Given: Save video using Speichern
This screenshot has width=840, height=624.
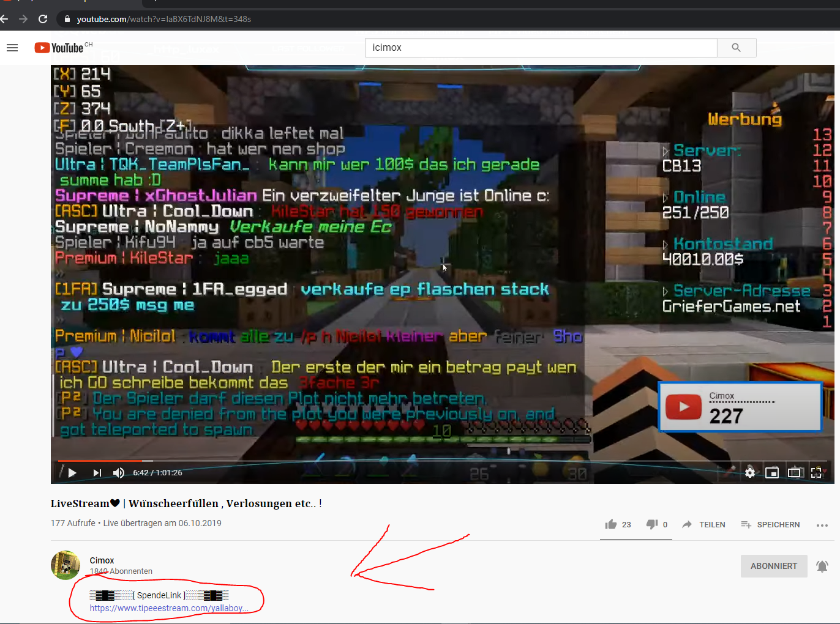Looking at the screenshot, I should [770, 524].
